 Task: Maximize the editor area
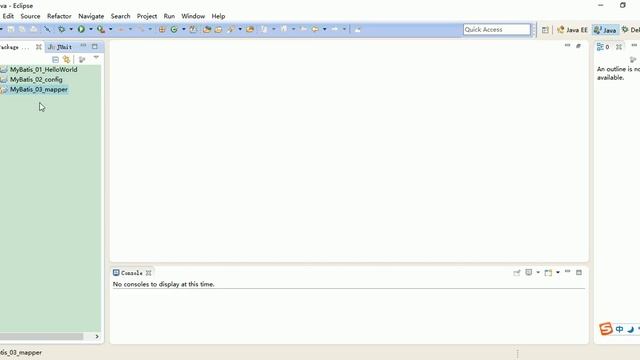578,46
